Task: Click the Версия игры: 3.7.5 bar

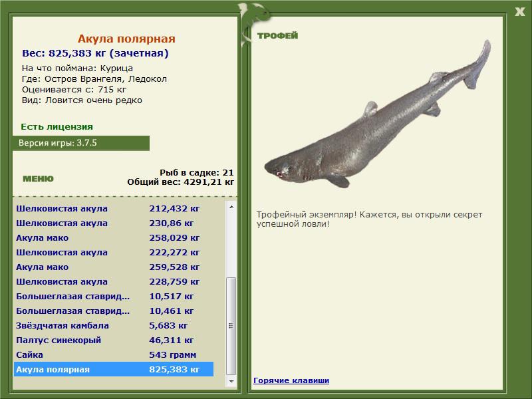Action: (x=80, y=143)
